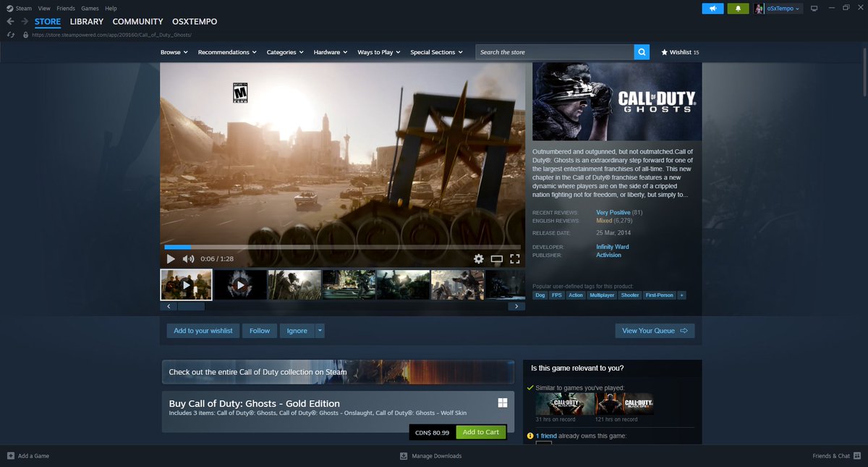
Task: Open Big Picture mode monitor icon
Action: pyautogui.click(x=814, y=9)
